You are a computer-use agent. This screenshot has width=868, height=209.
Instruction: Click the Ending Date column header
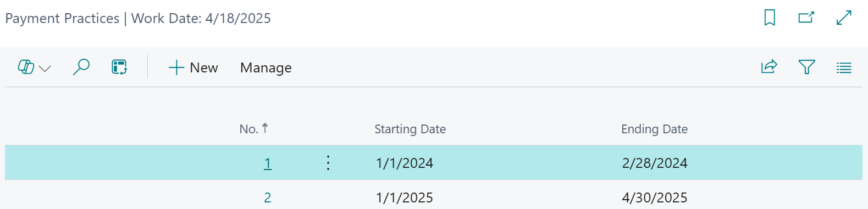click(654, 129)
